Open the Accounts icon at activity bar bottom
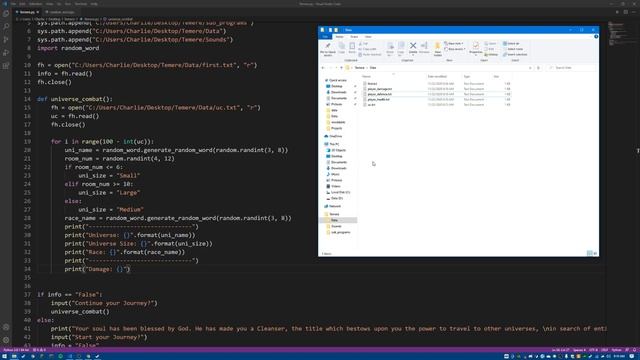This screenshot has width=640, height=360. 6,327
